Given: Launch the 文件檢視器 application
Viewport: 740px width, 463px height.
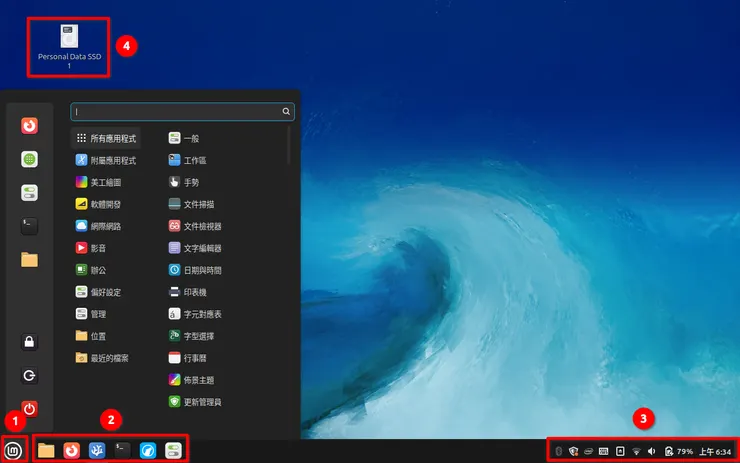Looking at the screenshot, I should pyautogui.click(x=195, y=226).
